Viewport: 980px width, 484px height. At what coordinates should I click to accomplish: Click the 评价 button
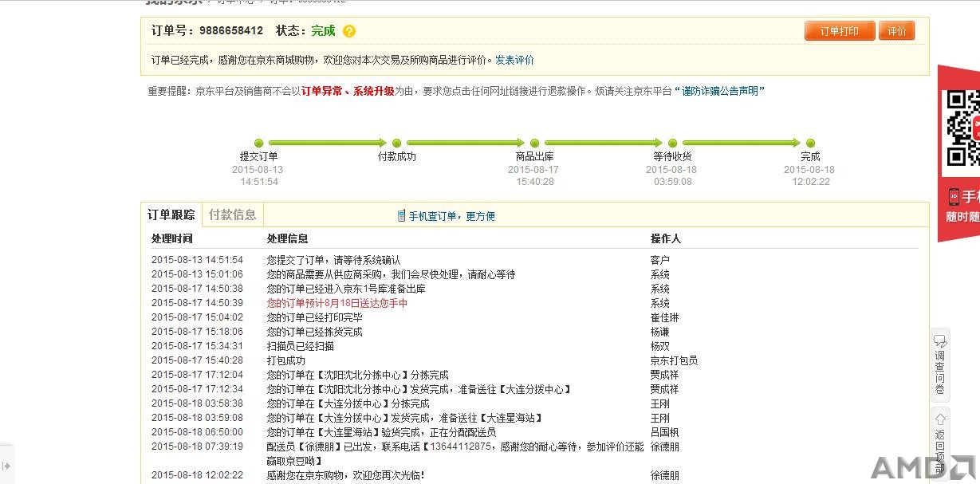click(x=897, y=31)
